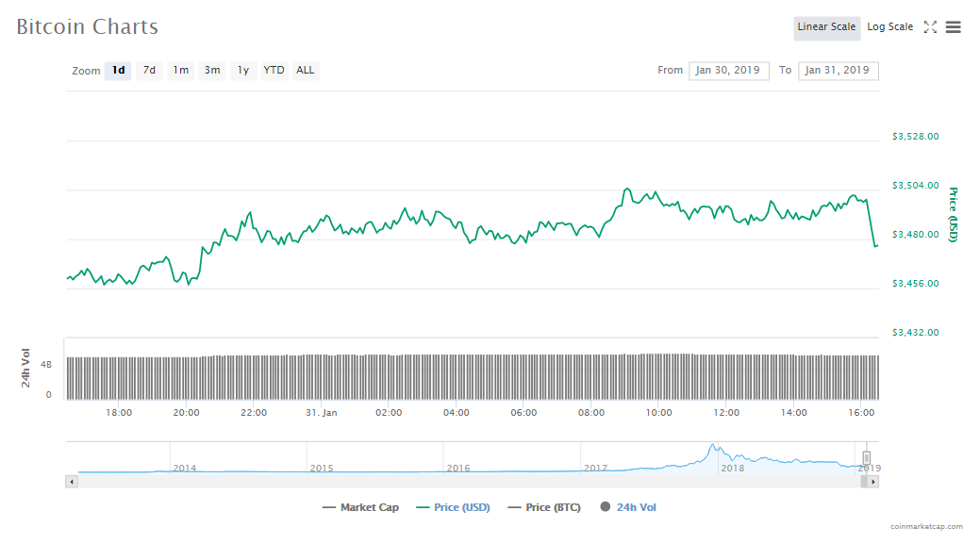980x544 pixels.
Task: Click the navigator scroll right arrow
Action: coord(873,482)
